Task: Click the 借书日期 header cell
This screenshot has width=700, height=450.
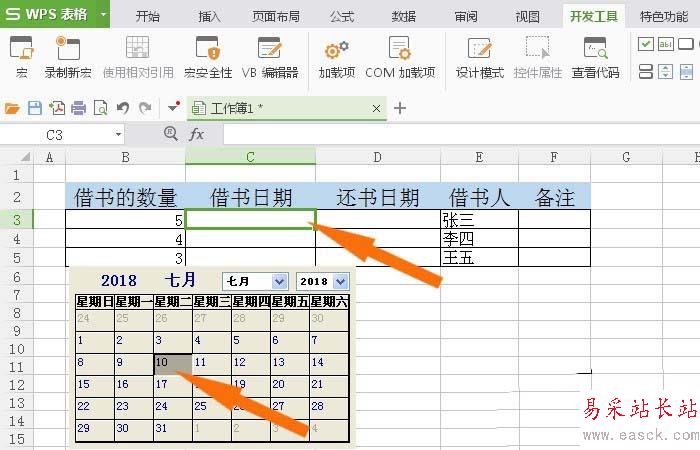Action: point(250,197)
